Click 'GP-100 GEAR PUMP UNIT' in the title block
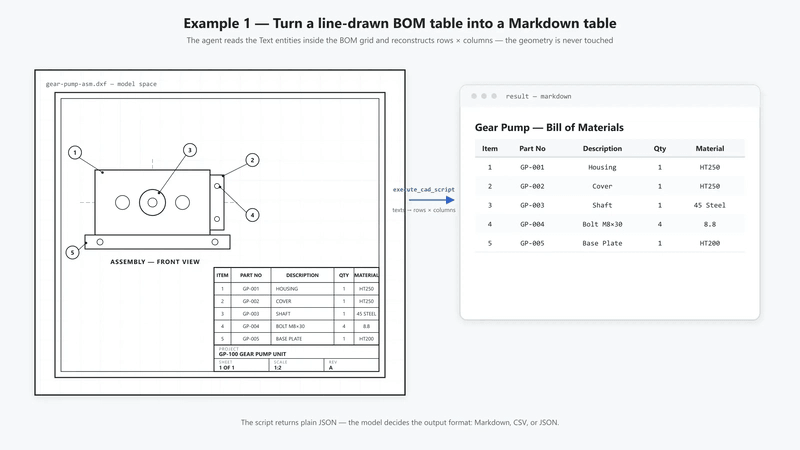Image resolution: width=800 pixels, height=450 pixels. [x=253, y=354]
